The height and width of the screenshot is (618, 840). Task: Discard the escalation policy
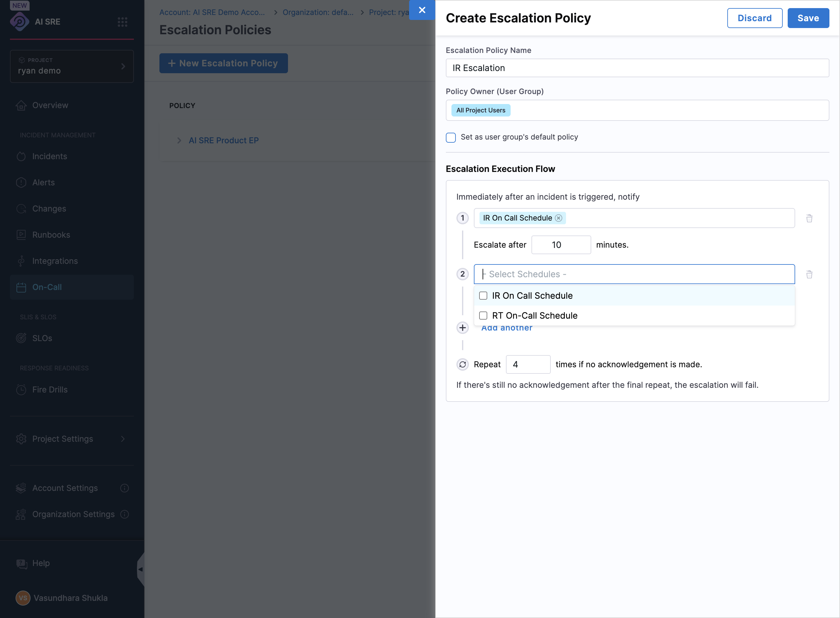[754, 18]
